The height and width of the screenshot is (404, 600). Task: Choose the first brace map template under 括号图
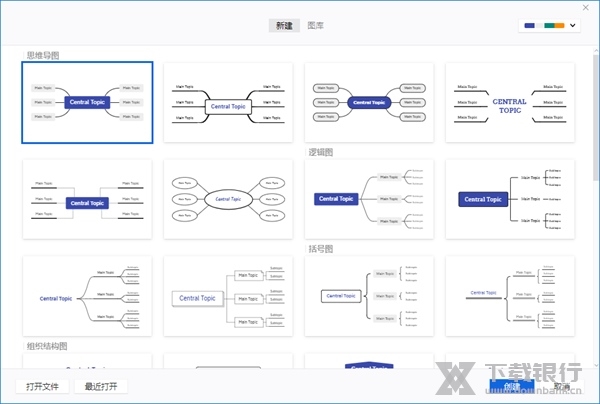point(369,295)
